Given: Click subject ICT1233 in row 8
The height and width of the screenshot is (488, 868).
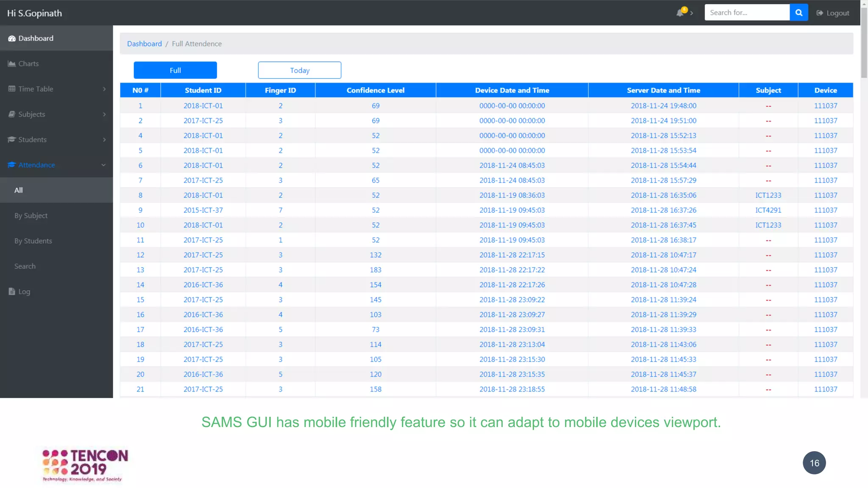Looking at the screenshot, I should (x=768, y=195).
